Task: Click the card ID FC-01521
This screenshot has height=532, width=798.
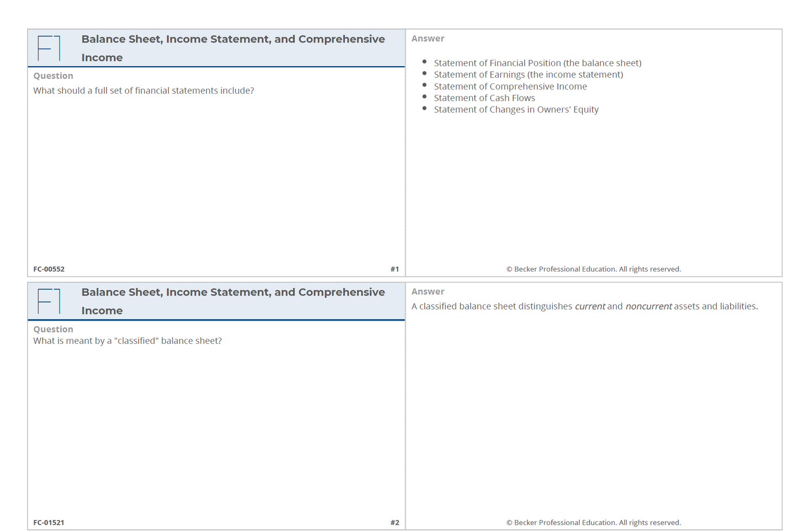Action: coord(49,523)
